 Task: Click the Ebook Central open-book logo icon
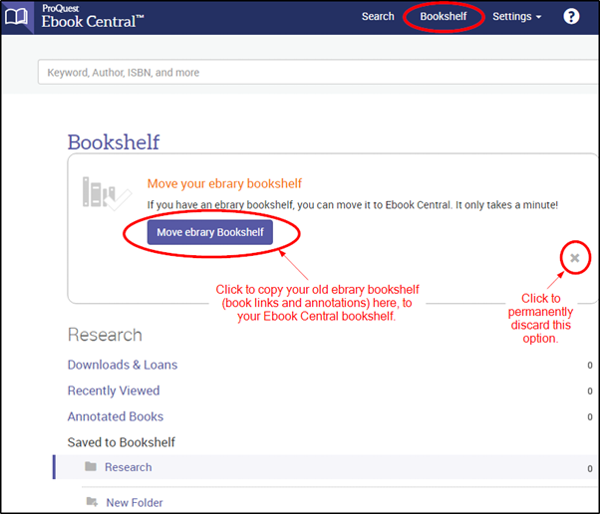click(16, 17)
